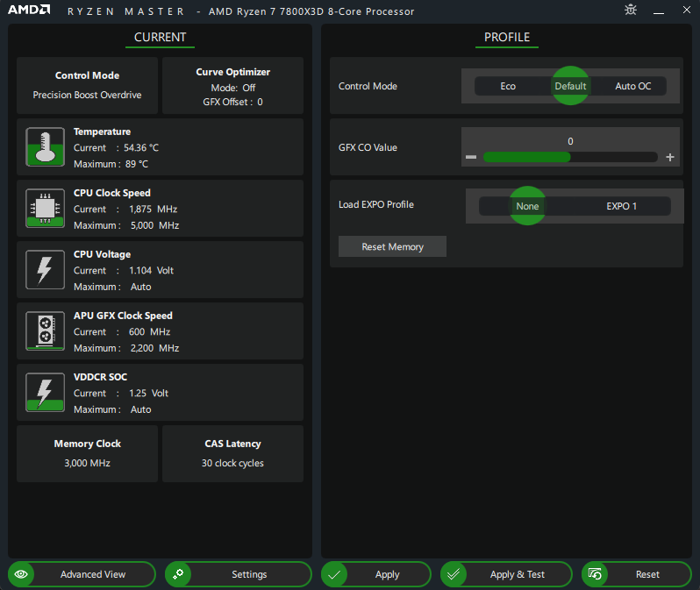
Task: Click the gears icon on Settings
Action: [x=178, y=574]
